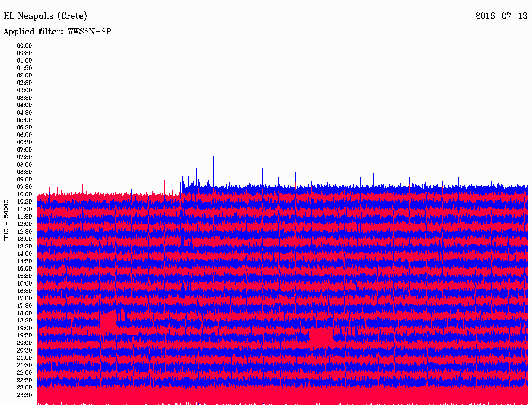Select the 03:00 time label
Image resolution: width=532 pixels, height=405 pixels.
click(x=24, y=90)
